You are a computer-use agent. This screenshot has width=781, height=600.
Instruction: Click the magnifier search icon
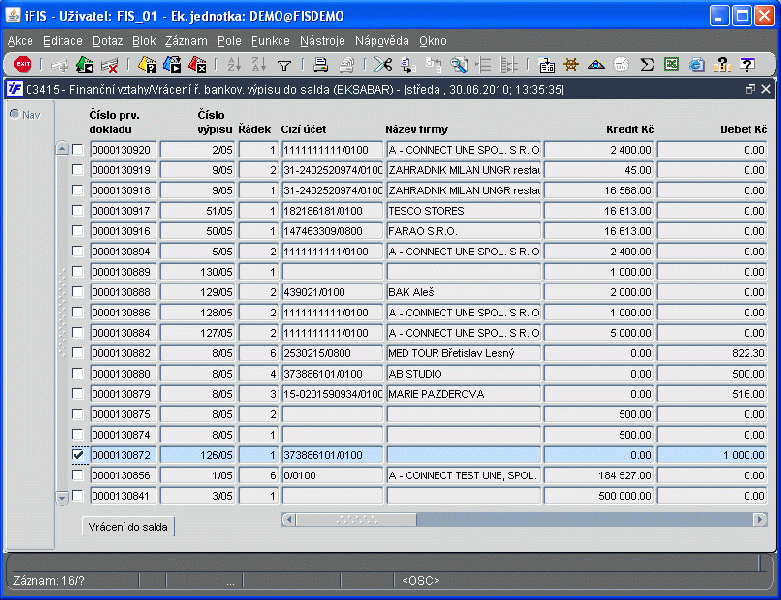[x=459, y=65]
